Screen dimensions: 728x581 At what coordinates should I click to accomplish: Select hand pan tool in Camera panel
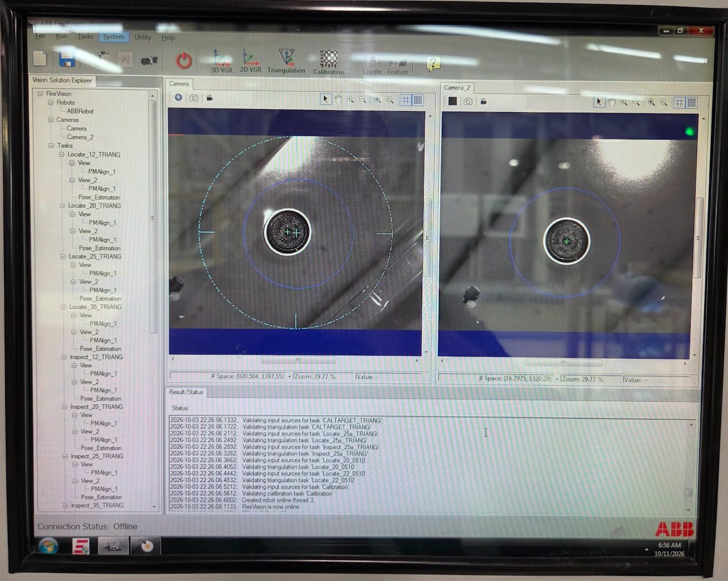point(338,99)
